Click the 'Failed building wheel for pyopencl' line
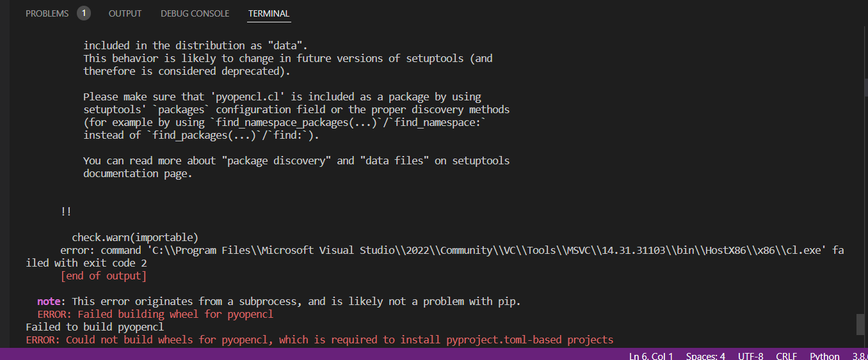Image resolution: width=868 pixels, height=360 pixels. (156, 315)
